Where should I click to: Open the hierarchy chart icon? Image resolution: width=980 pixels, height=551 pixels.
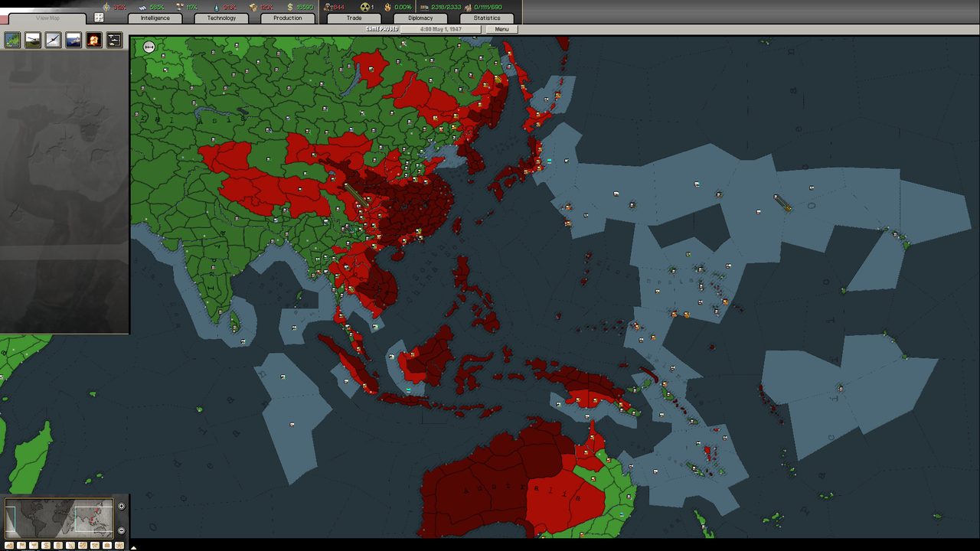114,40
